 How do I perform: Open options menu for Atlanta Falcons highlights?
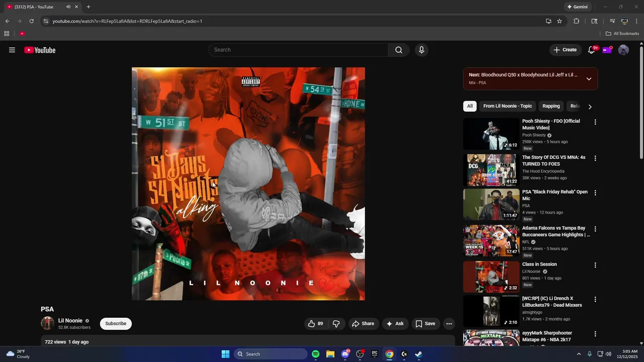(595, 229)
